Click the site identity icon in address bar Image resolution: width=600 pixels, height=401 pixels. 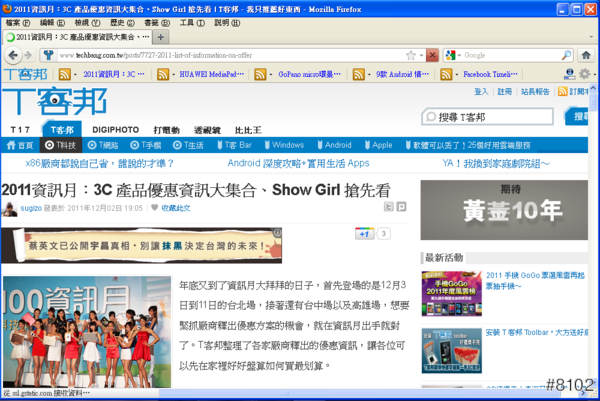pos(48,55)
